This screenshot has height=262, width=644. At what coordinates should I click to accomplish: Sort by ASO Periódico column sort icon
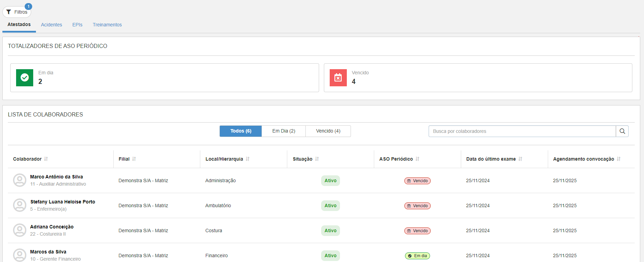(417, 159)
